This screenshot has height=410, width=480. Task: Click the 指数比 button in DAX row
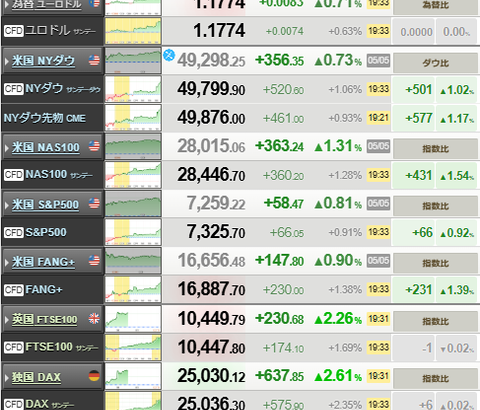coord(436,379)
